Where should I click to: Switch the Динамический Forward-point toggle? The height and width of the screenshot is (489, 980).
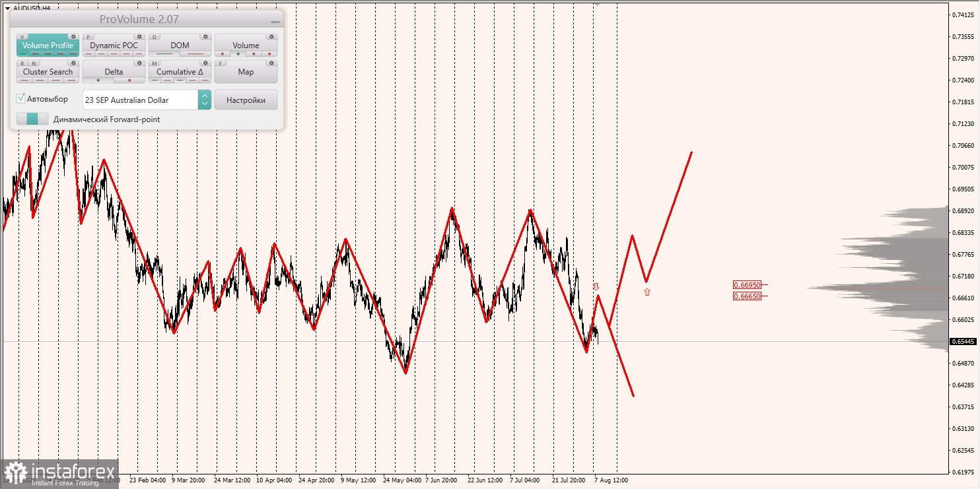click(x=32, y=119)
